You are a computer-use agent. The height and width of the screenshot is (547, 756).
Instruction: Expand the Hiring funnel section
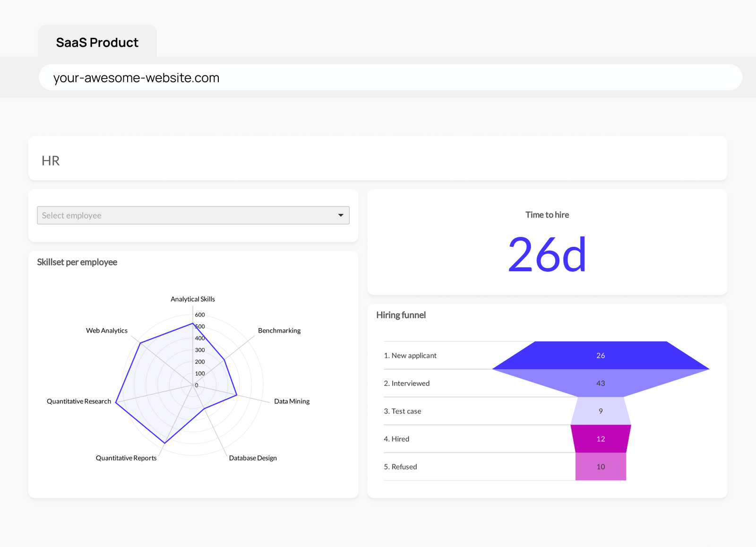(x=401, y=315)
